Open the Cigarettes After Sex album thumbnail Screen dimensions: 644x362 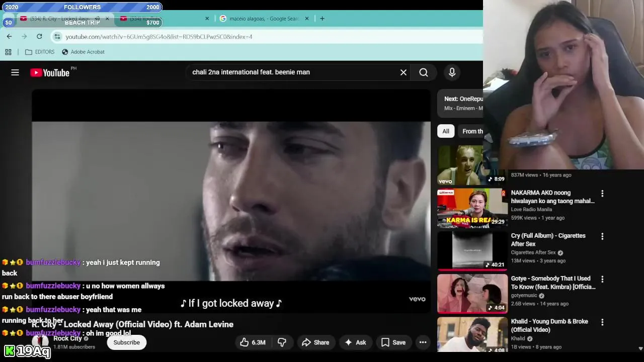point(472,251)
